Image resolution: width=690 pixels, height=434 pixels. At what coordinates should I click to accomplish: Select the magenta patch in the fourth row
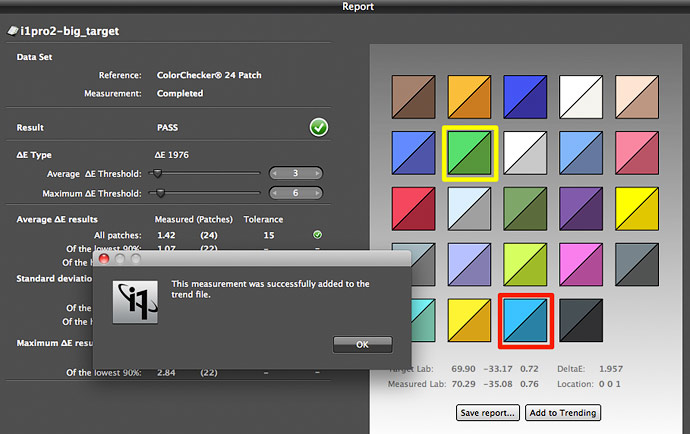click(581, 264)
